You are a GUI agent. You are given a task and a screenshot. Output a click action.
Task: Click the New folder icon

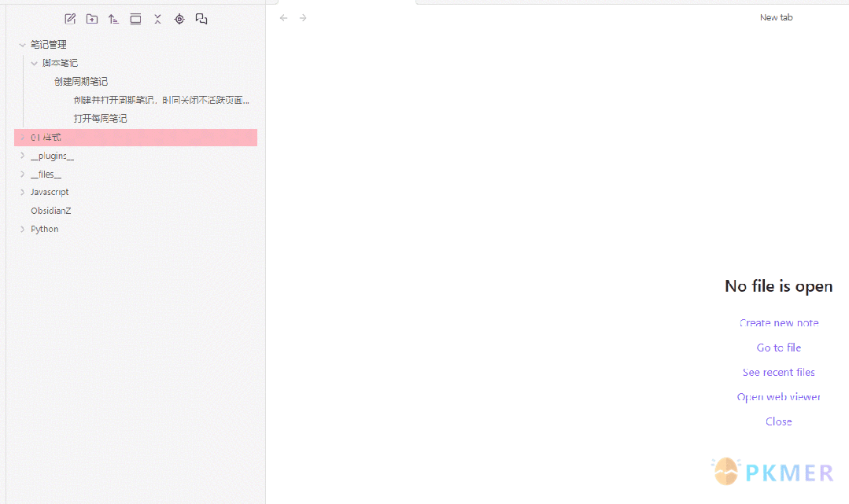pyautogui.click(x=92, y=19)
